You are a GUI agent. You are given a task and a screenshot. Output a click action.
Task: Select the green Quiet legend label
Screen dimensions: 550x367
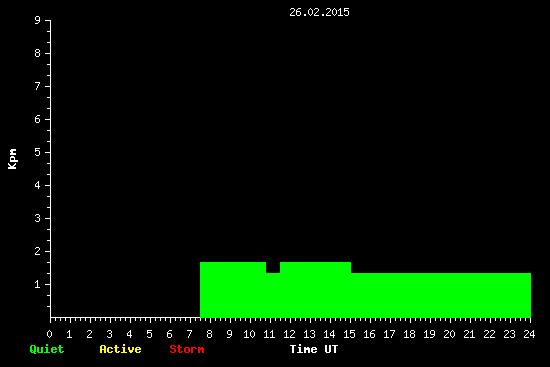(x=47, y=349)
